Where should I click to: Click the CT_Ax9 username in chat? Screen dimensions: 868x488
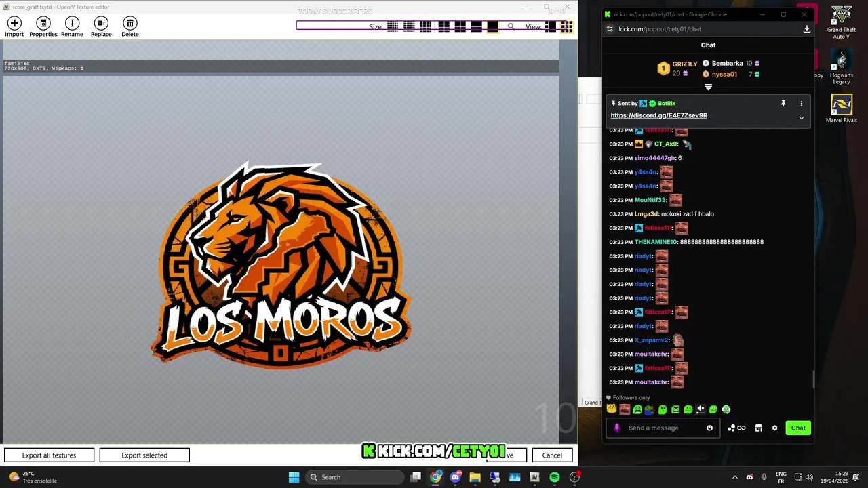click(x=666, y=144)
